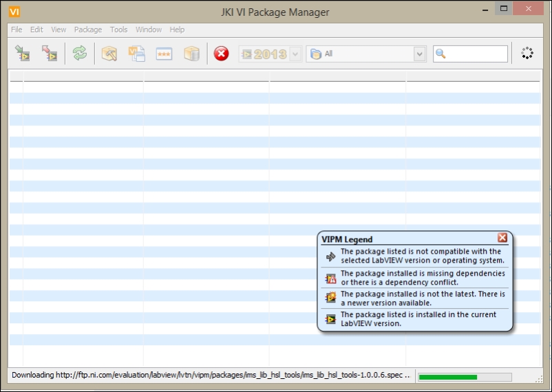552x392 pixels.
Task: Close the VIPM Legend popup
Action: 502,238
